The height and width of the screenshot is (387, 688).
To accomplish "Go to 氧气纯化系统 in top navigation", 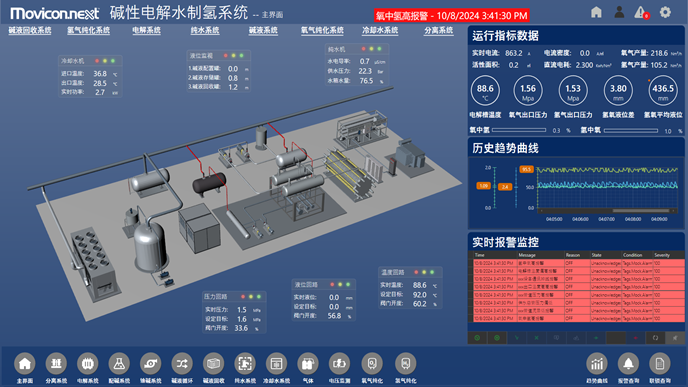I will coord(322,30).
